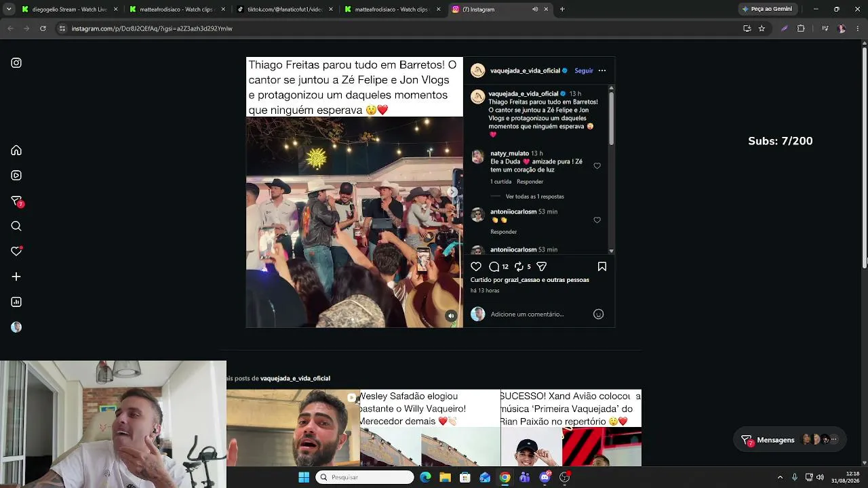Click the comments panel scrollbar

tap(611, 119)
